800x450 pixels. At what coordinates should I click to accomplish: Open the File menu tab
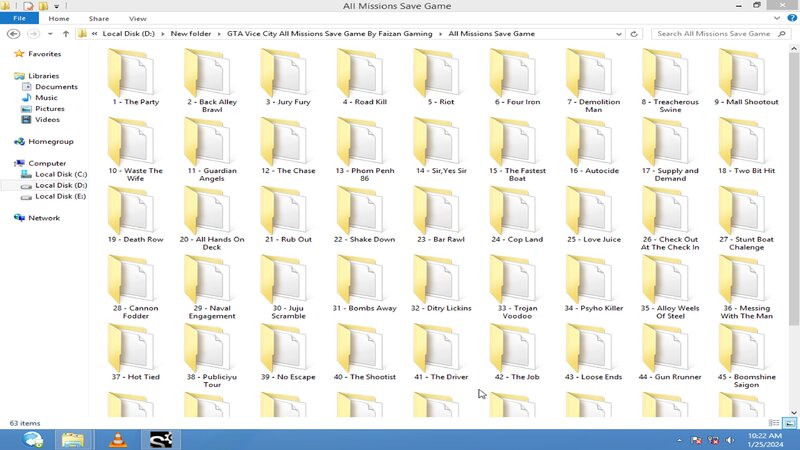(19, 18)
